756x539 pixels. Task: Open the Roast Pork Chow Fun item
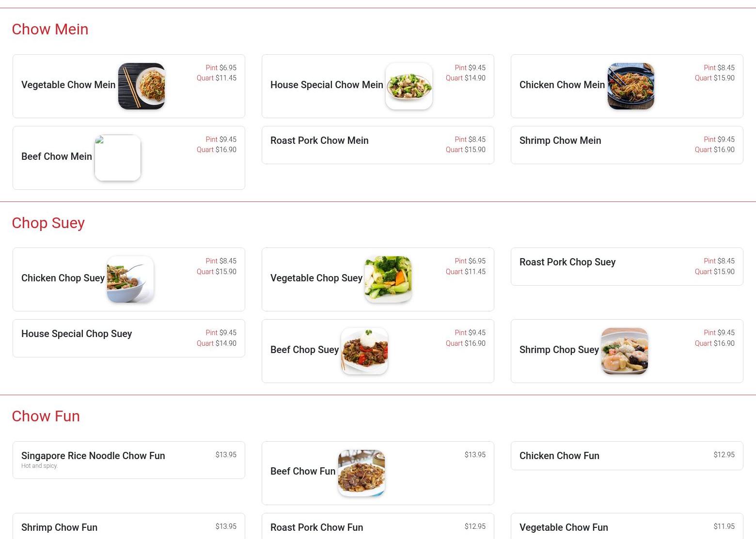378,526
